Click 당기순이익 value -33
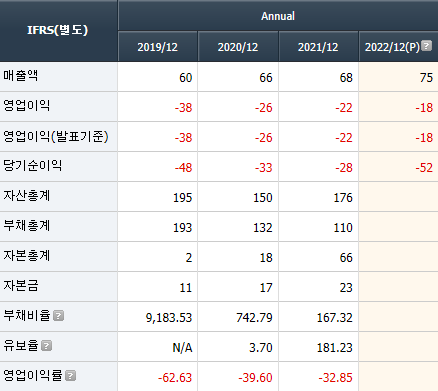Viewport: 438px width, 391px height. point(264,168)
